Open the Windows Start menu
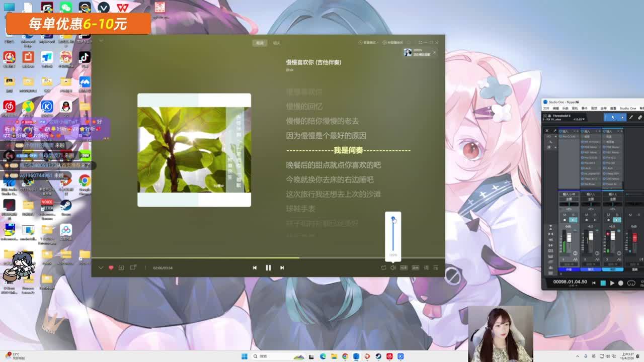 click(245, 356)
